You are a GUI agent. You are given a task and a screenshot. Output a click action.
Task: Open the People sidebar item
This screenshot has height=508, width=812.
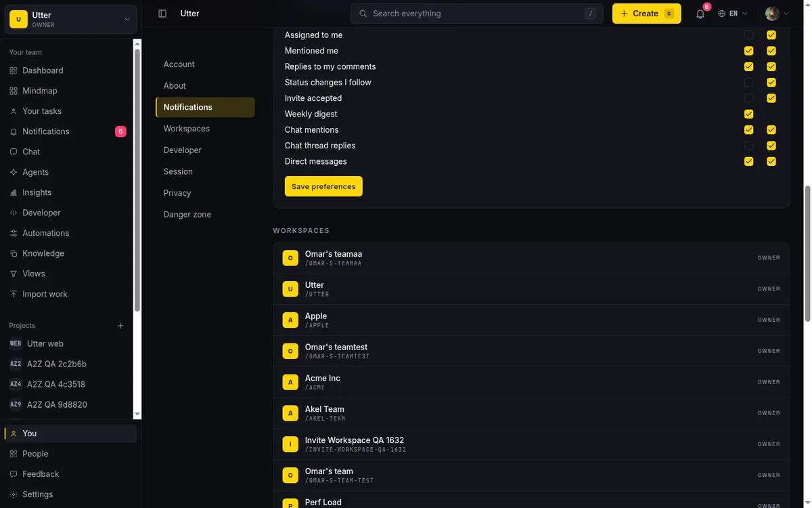pyautogui.click(x=70, y=454)
